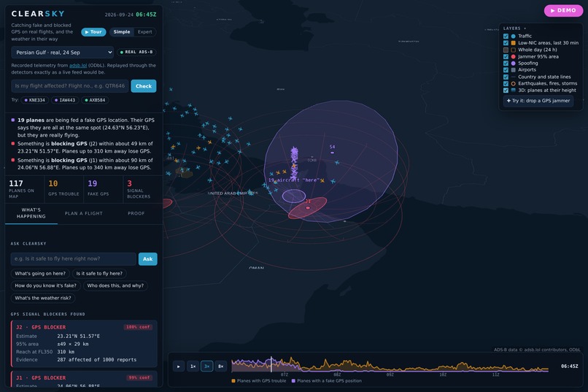Click the Jammer red color dot
This screenshot has width=588, height=392.
(514, 57)
